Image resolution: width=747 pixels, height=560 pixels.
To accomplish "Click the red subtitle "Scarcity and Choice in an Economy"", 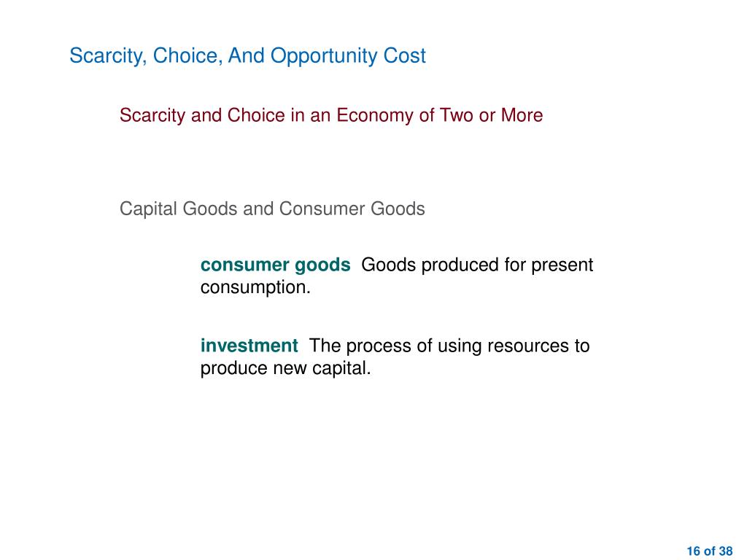I will pos(266,116).
